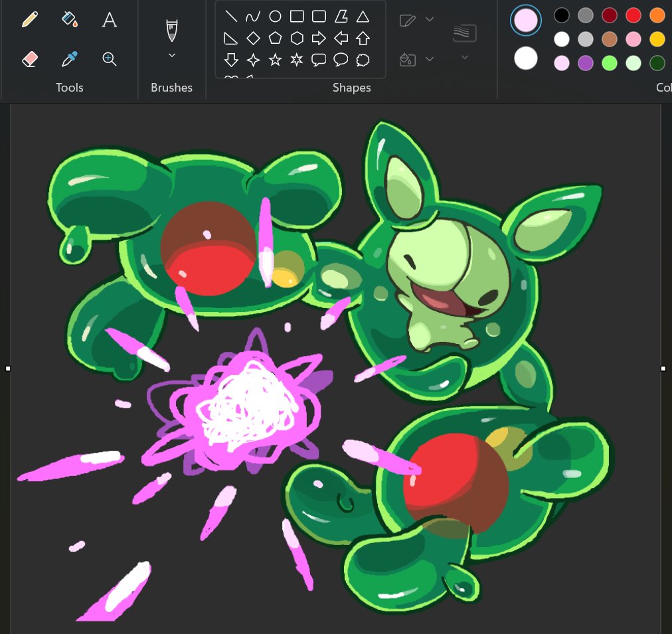Select the Color picker eyedropper tool
Screen dimensions: 672x634
70,59
